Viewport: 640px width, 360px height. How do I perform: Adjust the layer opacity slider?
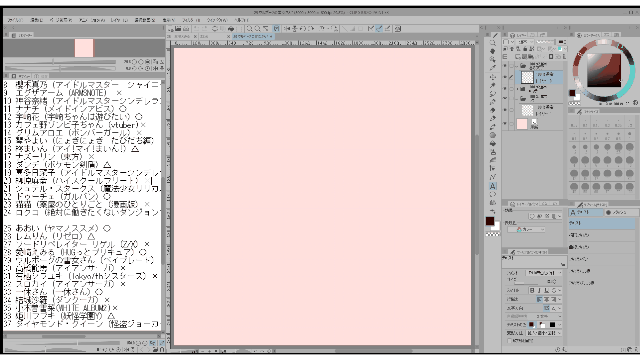click(546, 42)
